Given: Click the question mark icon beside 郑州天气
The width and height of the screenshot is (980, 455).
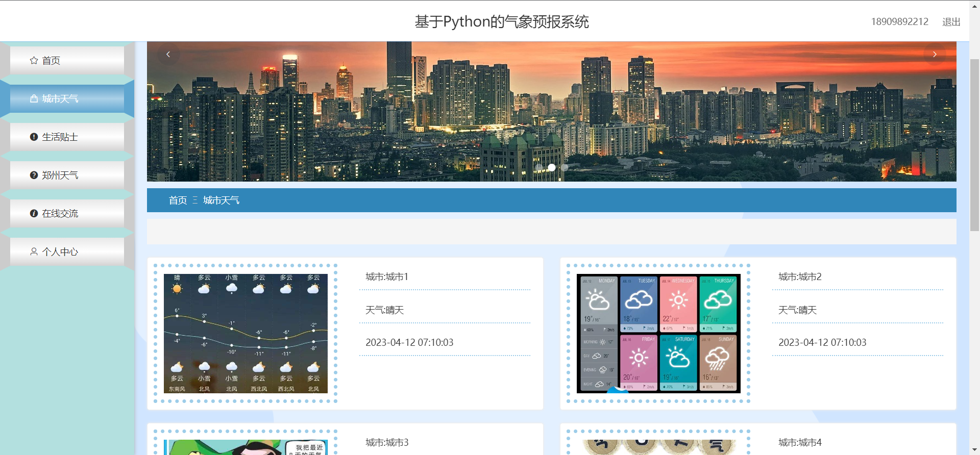Looking at the screenshot, I should click(x=34, y=175).
